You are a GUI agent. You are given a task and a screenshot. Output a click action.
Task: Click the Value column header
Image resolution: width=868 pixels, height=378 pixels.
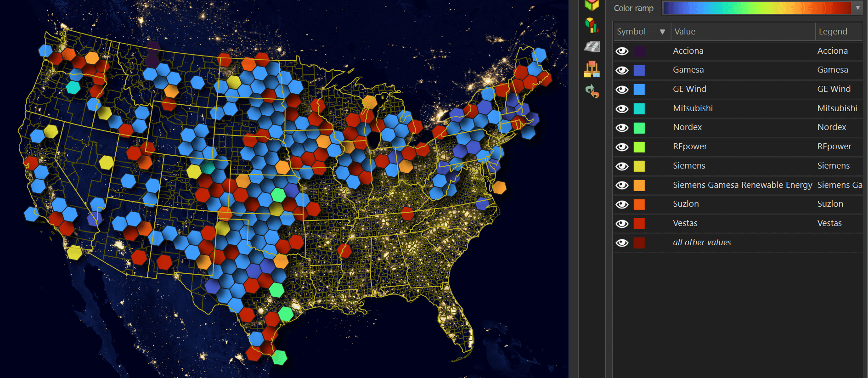pos(742,32)
